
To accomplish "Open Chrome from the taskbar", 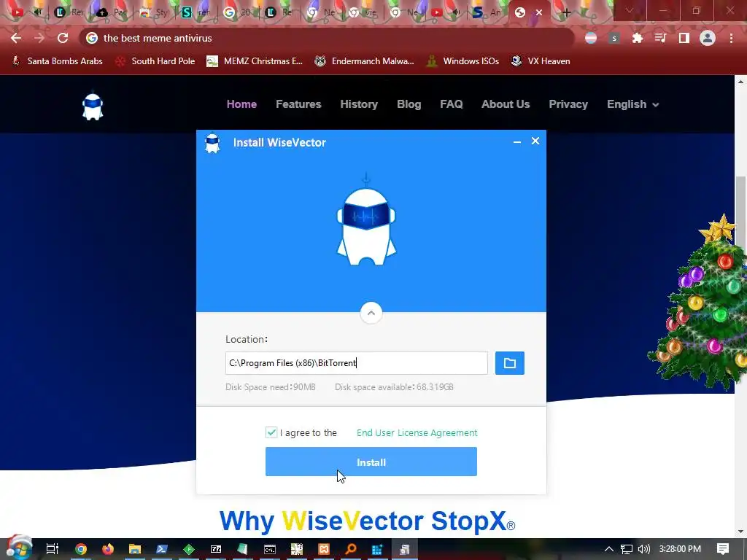I will point(81,549).
